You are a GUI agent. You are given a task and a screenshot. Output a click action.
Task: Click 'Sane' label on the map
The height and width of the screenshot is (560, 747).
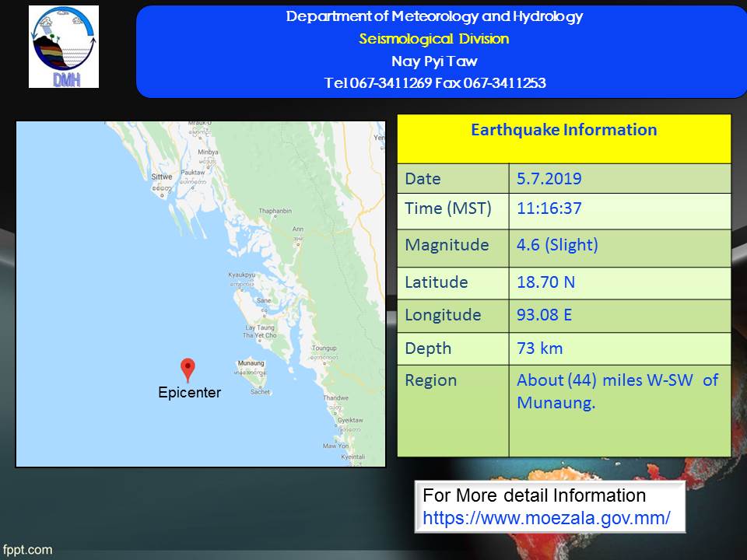(264, 300)
